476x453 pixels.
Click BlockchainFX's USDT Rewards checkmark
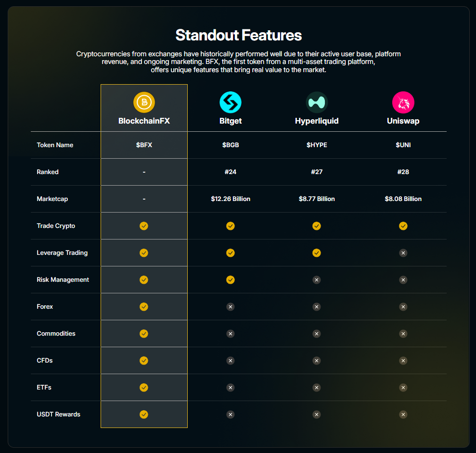click(x=144, y=414)
